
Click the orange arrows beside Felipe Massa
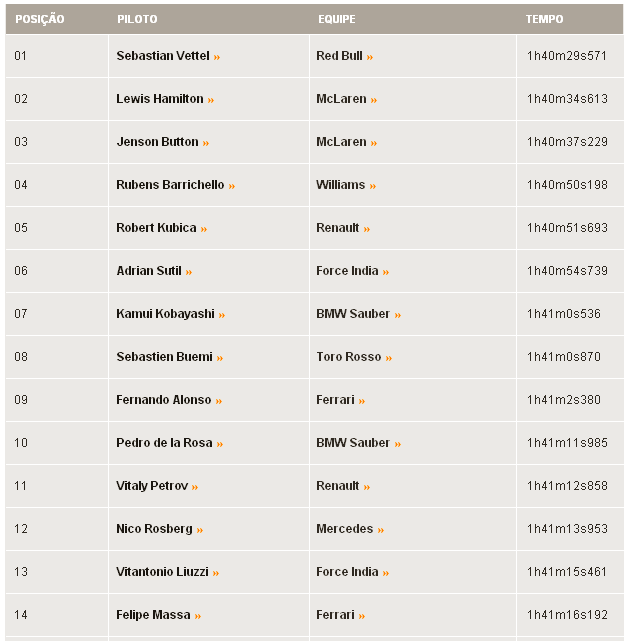198,616
